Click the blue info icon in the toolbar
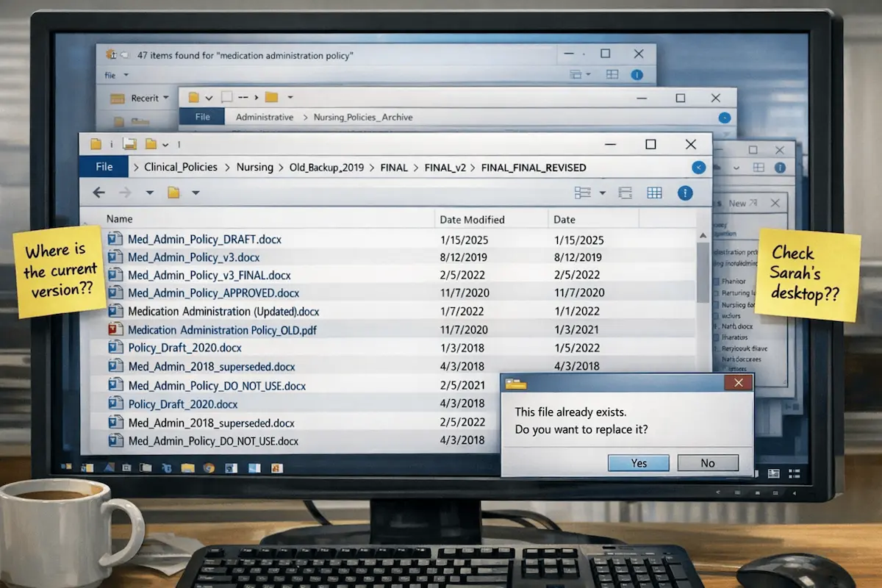The height and width of the screenshot is (588, 882). [x=685, y=192]
